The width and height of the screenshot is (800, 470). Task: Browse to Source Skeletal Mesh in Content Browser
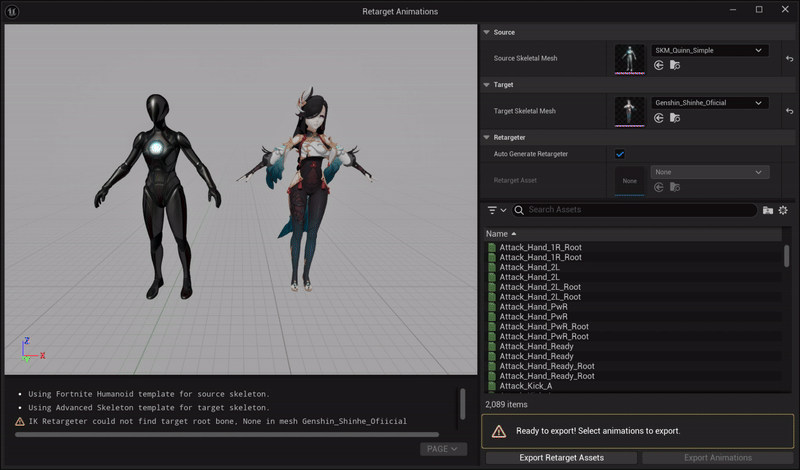point(675,65)
